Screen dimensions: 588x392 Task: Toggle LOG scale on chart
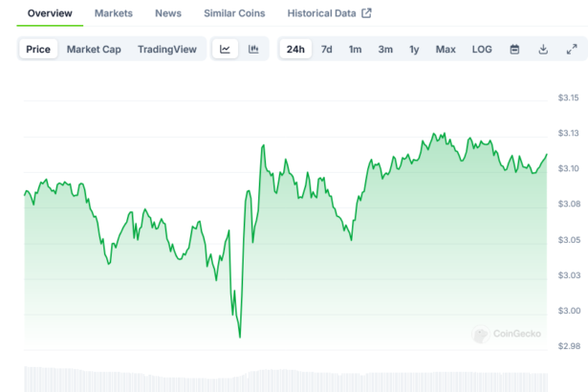[482, 50]
